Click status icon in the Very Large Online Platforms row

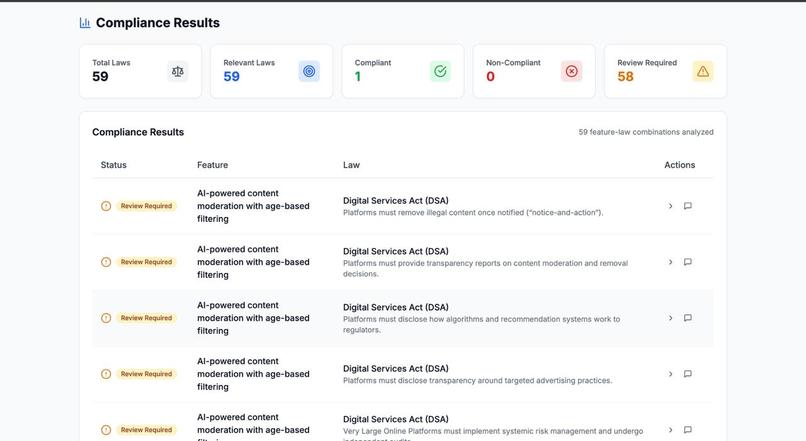106,430
